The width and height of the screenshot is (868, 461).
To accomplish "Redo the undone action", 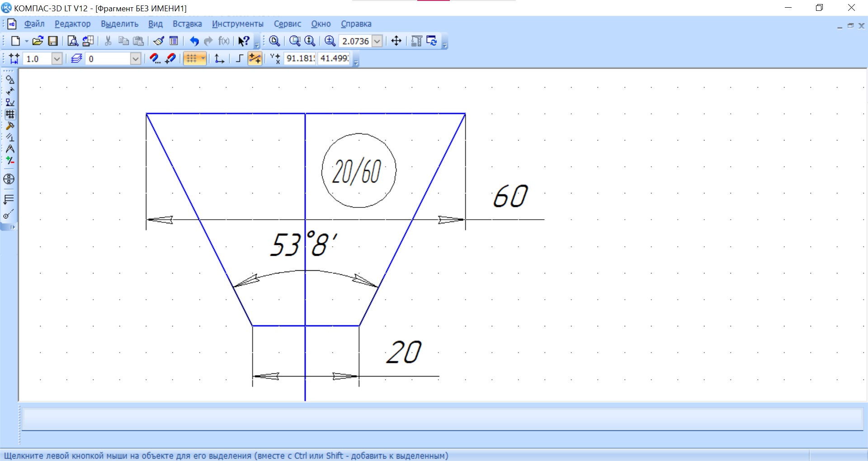I will pyautogui.click(x=208, y=41).
